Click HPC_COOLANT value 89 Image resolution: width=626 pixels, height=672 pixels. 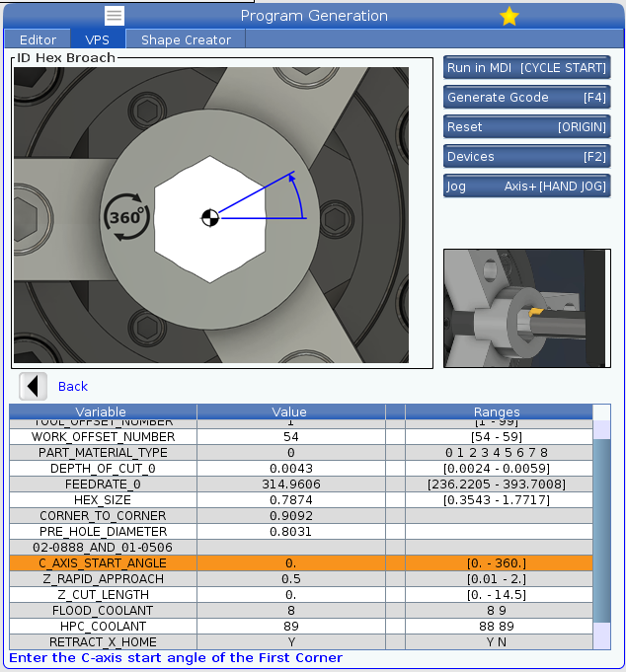point(290,627)
